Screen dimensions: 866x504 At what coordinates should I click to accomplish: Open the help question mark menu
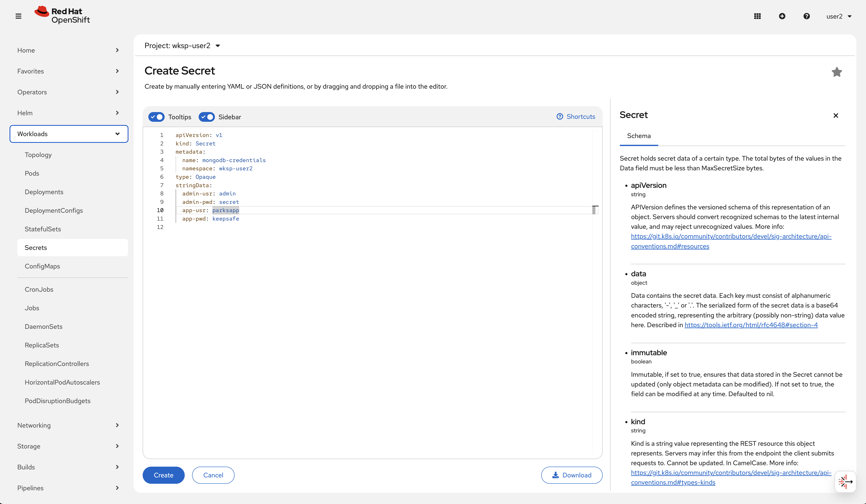807,16
